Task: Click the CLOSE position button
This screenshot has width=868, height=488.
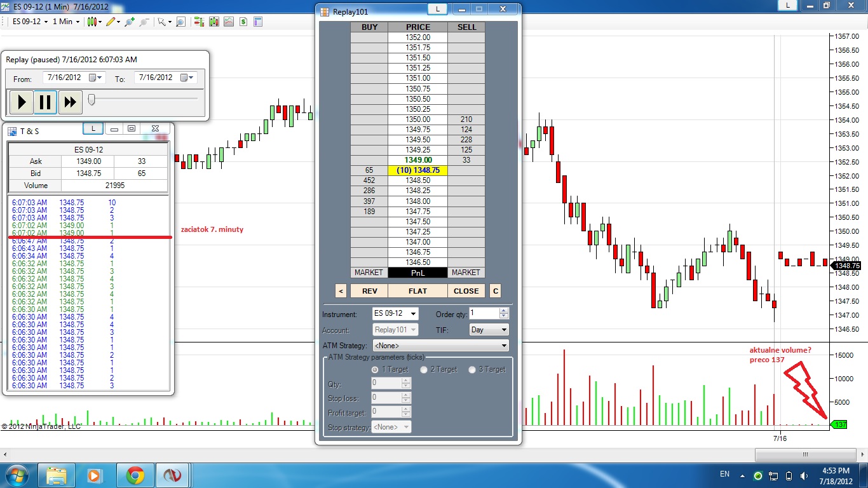Action: 466,291
